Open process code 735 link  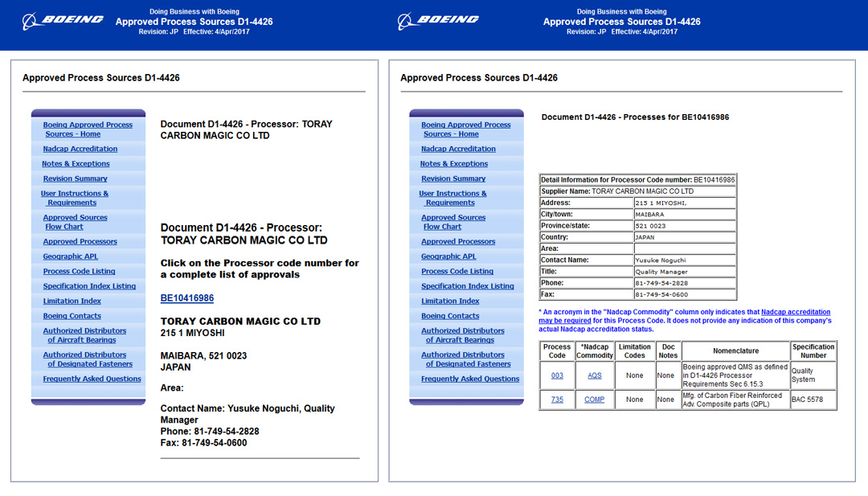click(x=557, y=399)
